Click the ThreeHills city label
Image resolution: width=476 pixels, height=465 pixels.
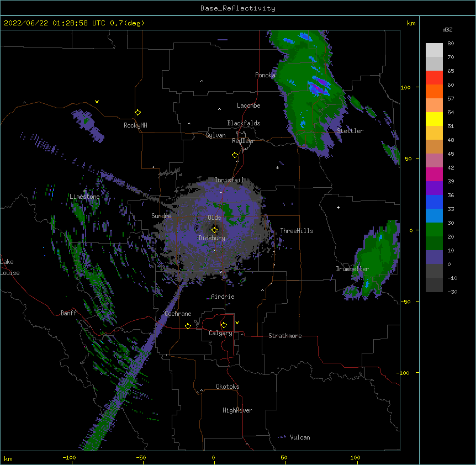pyautogui.click(x=297, y=231)
